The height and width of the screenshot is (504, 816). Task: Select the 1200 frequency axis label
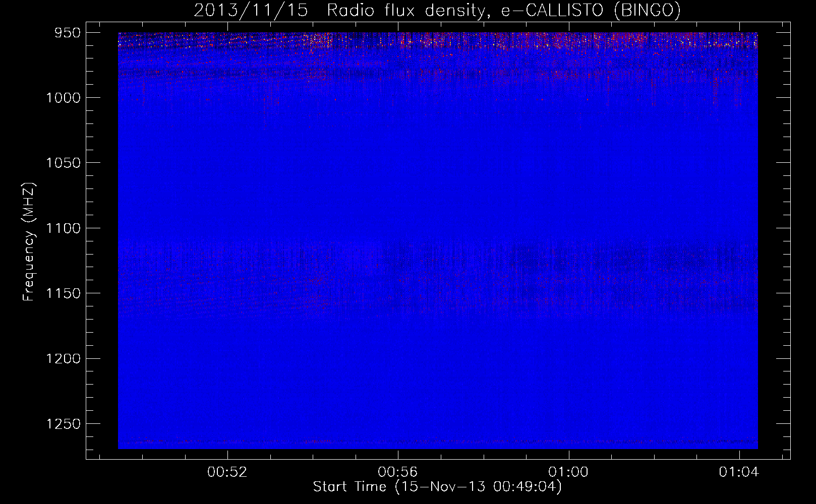tap(63, 358)
